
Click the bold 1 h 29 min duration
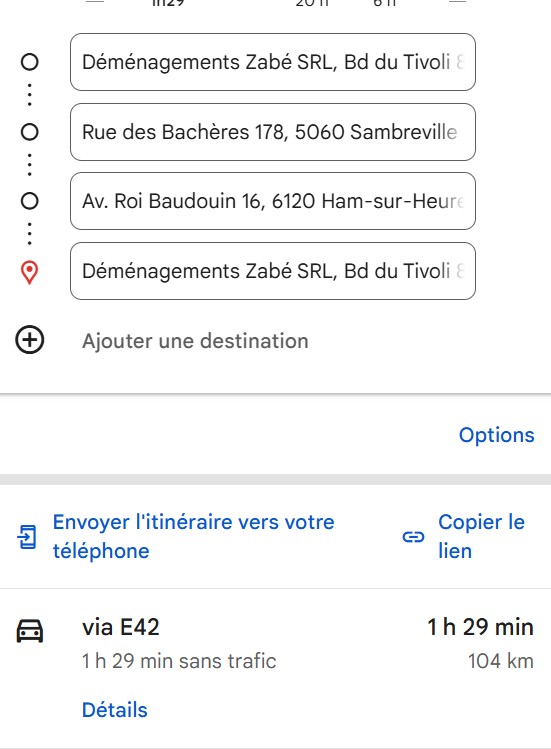[x=480, y=627]
